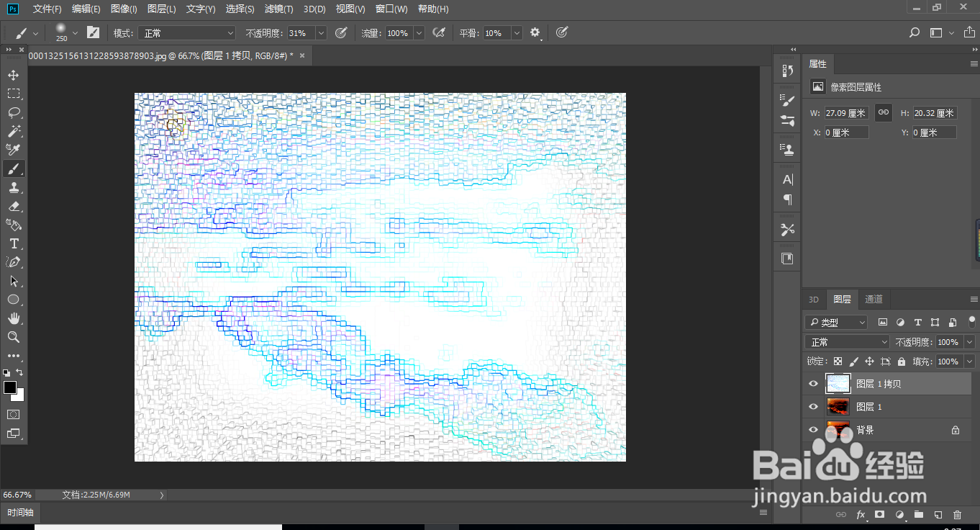Toggle the brush settings panel

point(93,32)
